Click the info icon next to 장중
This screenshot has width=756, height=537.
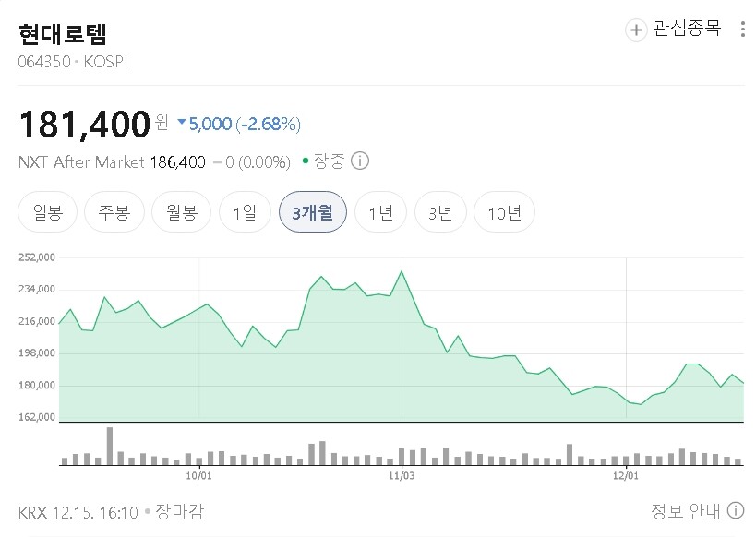[360, 161]
